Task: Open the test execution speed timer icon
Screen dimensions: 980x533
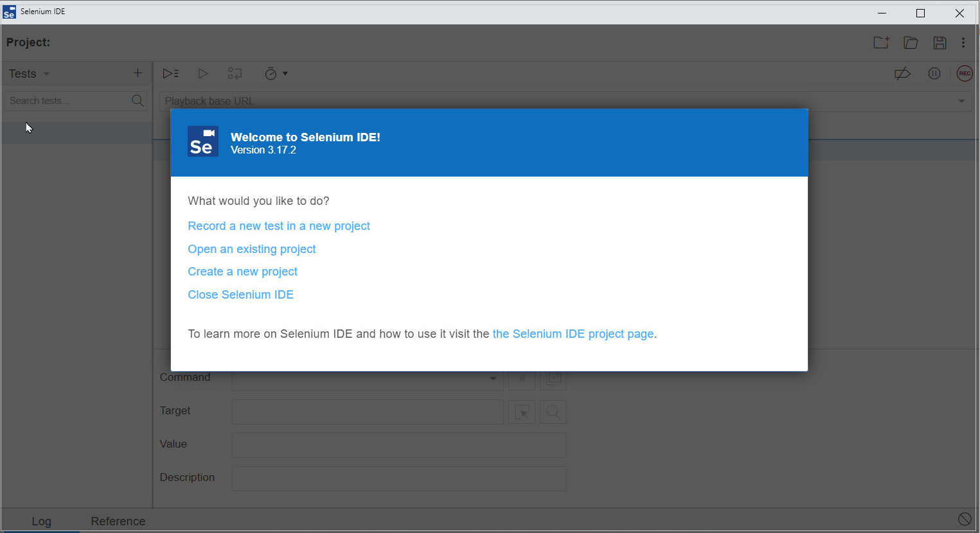Action: click(272, 73)
